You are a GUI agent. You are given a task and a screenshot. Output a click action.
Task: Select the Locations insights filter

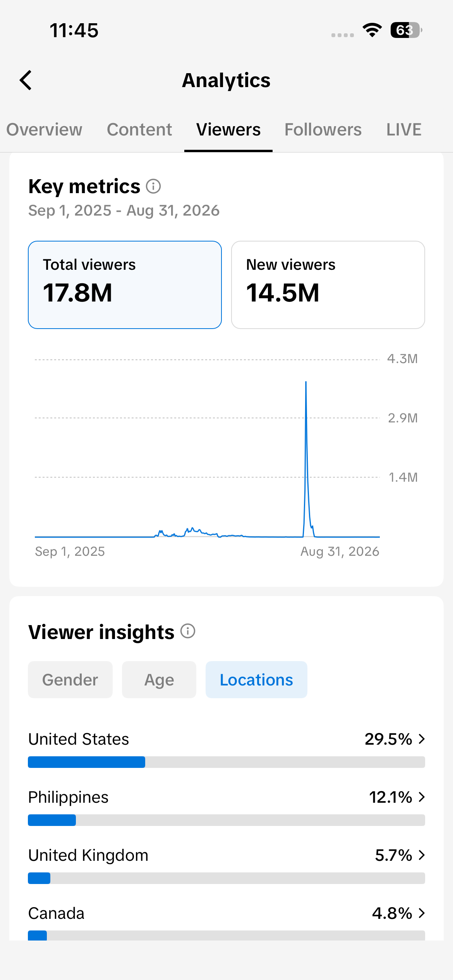(x=256, y=680)
